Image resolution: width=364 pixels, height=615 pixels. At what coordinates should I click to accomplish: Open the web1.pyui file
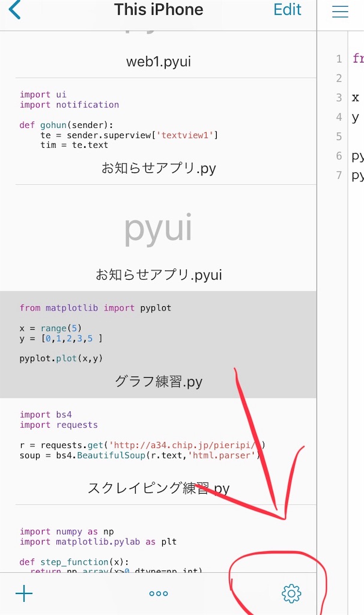159,62
